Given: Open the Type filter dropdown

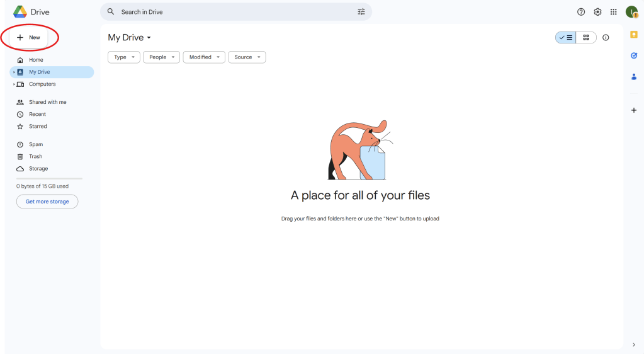Looking at the screenshot, I should [123, 57].
